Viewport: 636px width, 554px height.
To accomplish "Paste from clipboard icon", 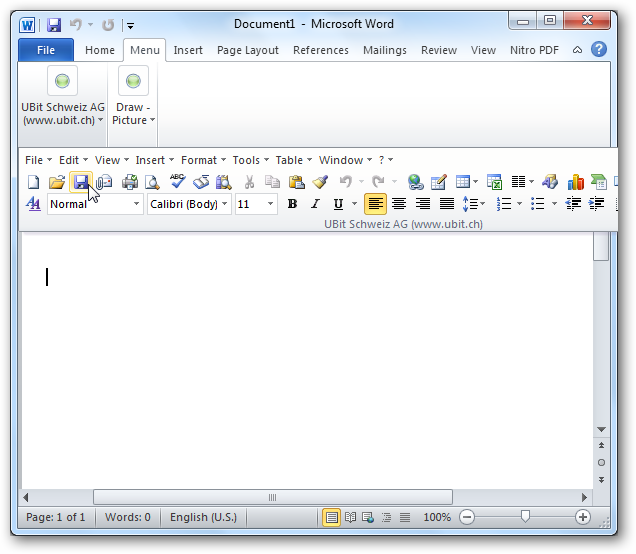I will coord(297,182).
